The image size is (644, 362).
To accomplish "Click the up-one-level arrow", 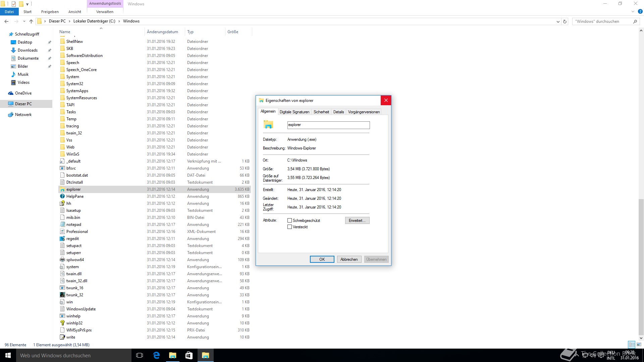I will click(x=31, y=21).
